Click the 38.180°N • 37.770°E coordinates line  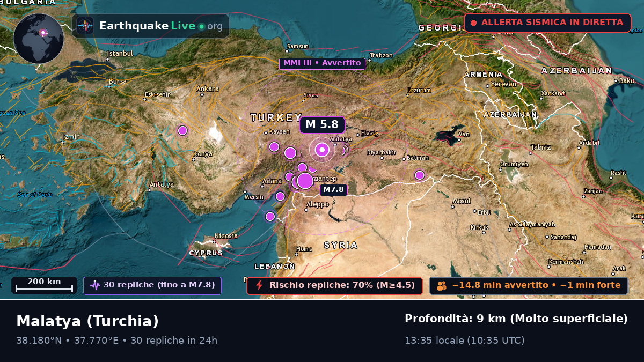pyautogui.click(x=116, y=340)
